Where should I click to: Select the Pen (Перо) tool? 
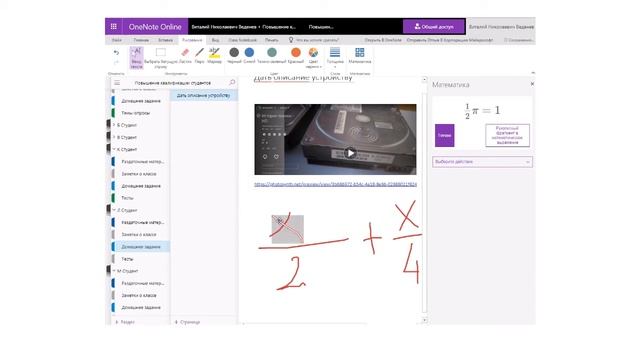pyautogui.click(x=200, y=56)
